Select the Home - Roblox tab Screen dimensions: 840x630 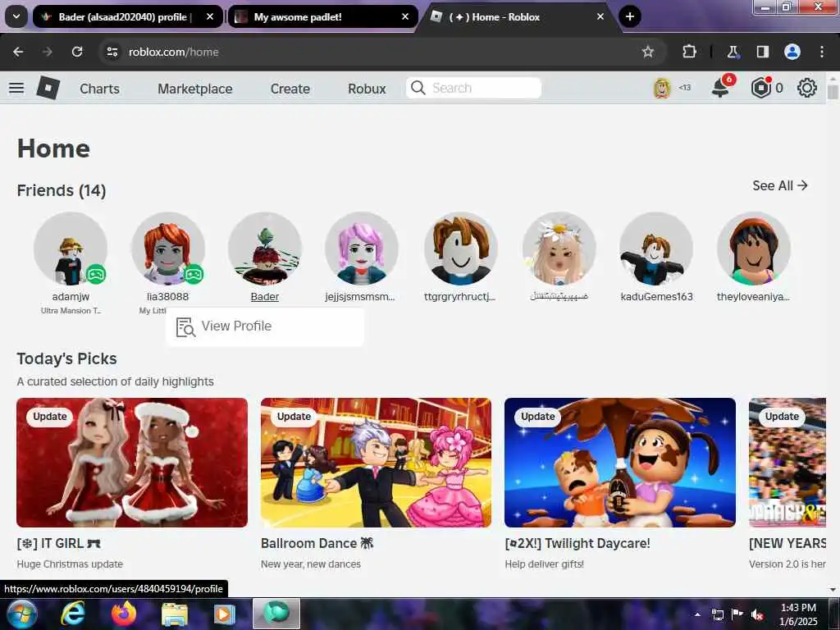tap(518, 16)
